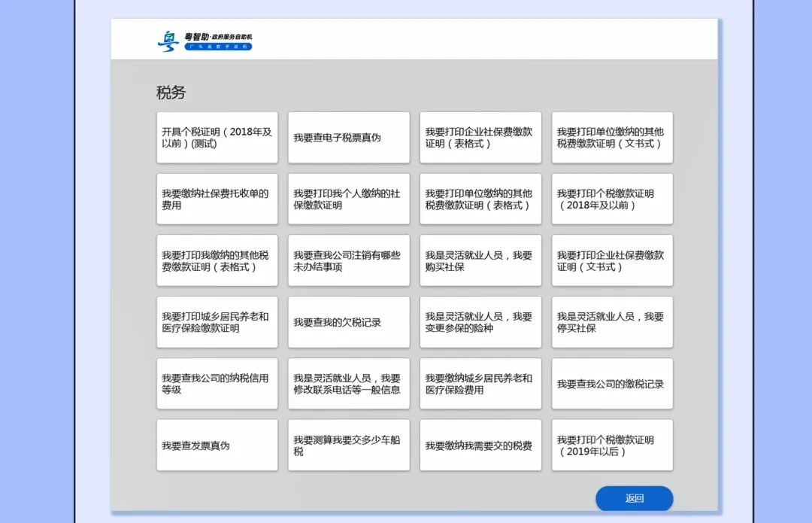812x523 pixels.
Task: Click 我要打印个税缴款证明（2018年及以前）
Action: [611, 199]
